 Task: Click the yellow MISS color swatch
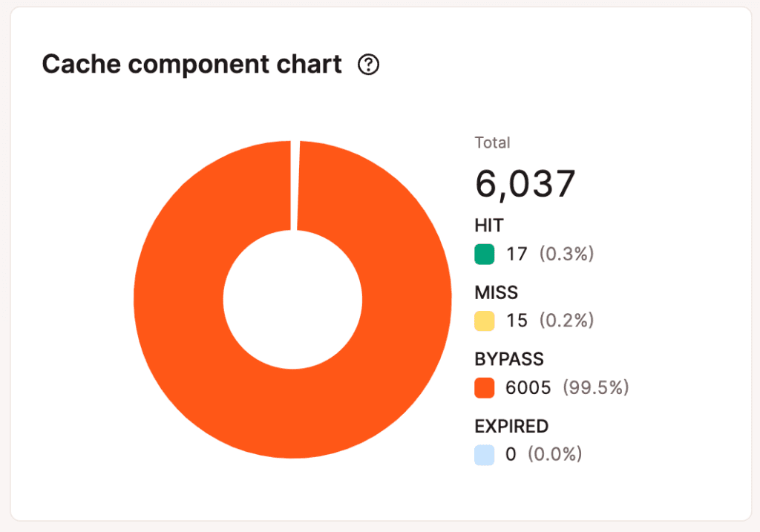coord(484,321)
